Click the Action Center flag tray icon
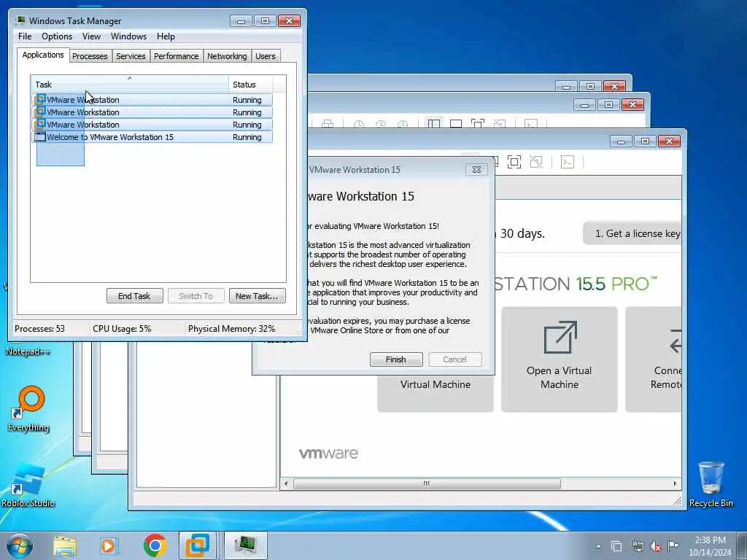Screen dimensions: 747x560 (x=673, y=546)
